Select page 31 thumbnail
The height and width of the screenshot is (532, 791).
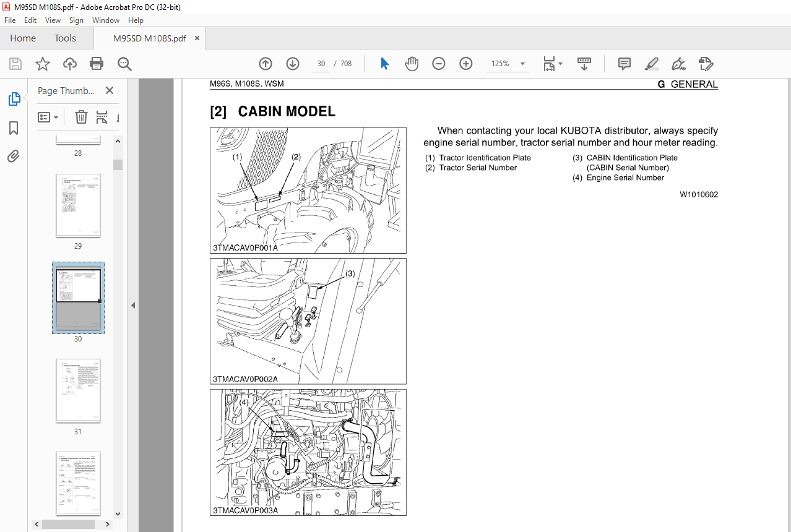pyautogui.click(x=78, y=391)
